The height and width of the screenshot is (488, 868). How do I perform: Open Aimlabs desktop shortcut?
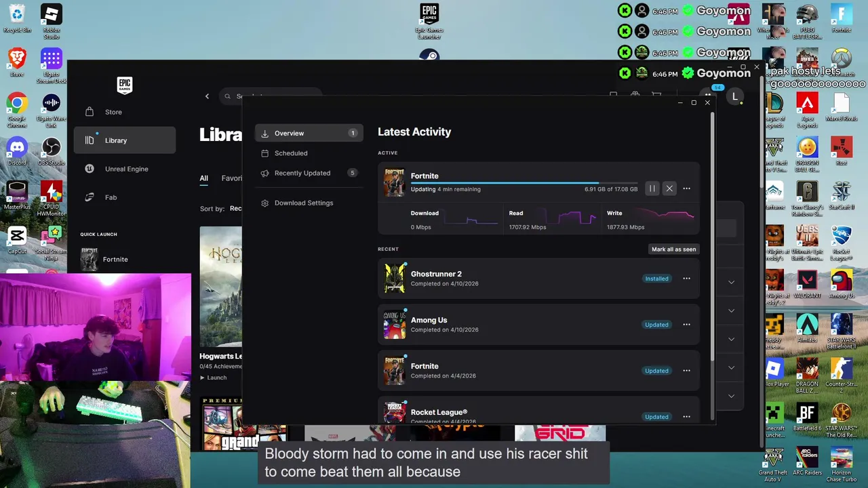[x=807, y=328]
